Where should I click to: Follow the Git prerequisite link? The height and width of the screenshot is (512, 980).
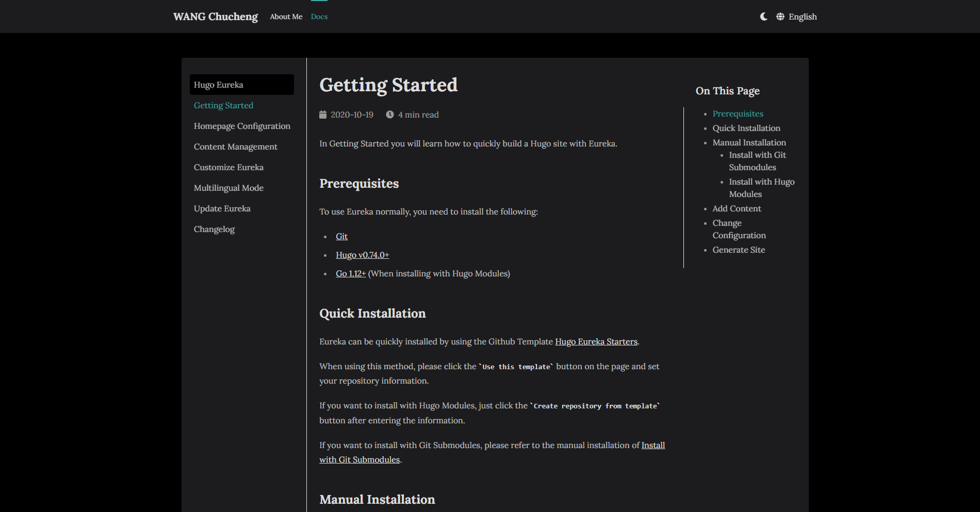point(341,236)
